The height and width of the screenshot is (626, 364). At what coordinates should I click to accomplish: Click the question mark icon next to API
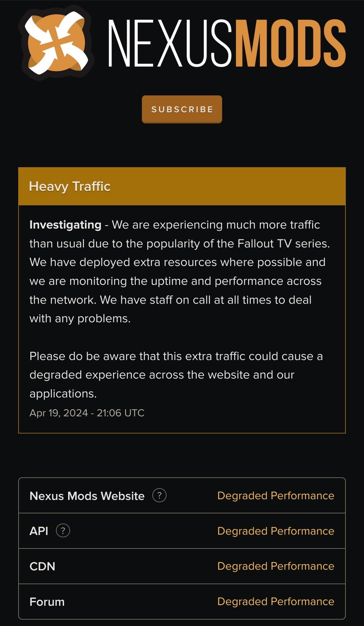click(x=63, y=530)
